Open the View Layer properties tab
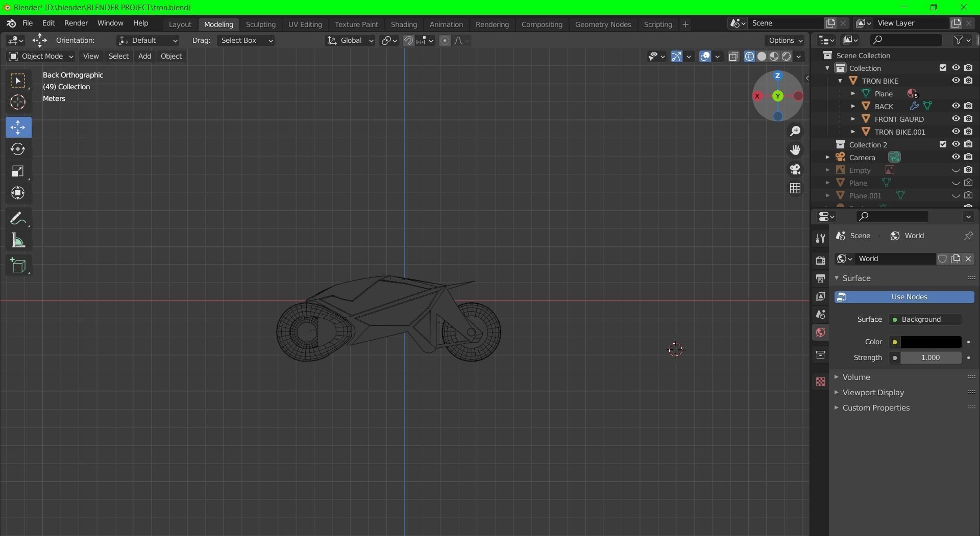980x536 pixels. pyautogui.click(x=820, y=296)
